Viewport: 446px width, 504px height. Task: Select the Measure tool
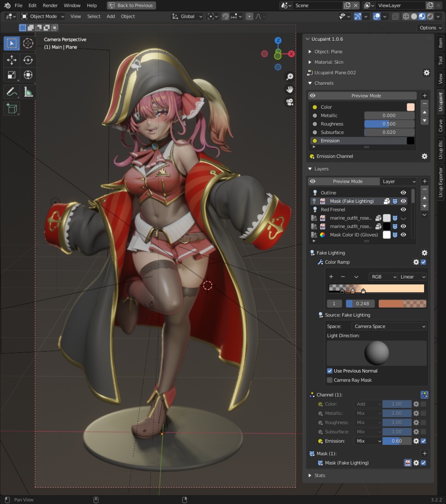tap(28, 92)
